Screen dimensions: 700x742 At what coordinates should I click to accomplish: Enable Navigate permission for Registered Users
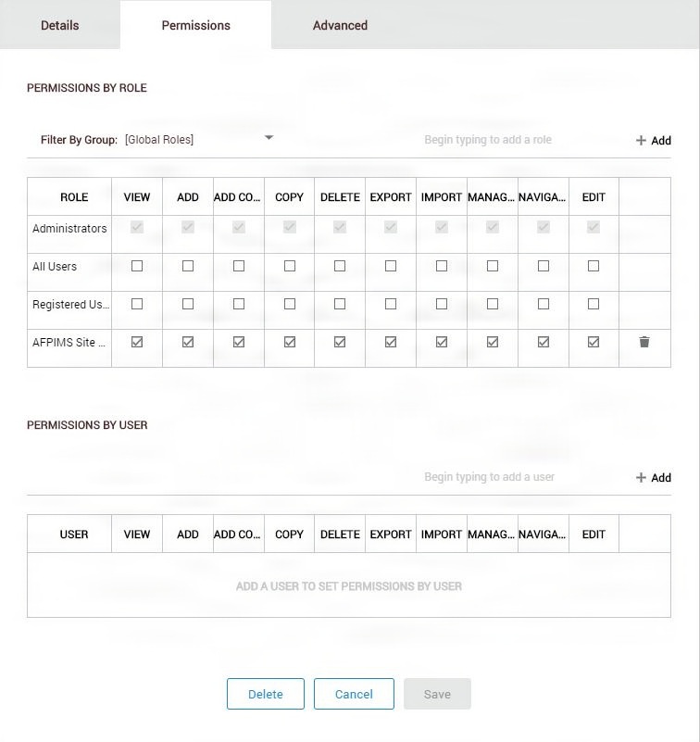coord(544,304)
